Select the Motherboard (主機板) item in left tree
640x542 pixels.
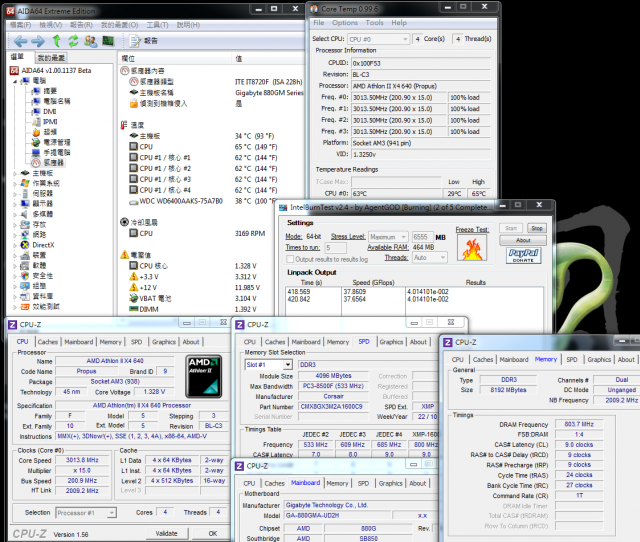point(37,173)
